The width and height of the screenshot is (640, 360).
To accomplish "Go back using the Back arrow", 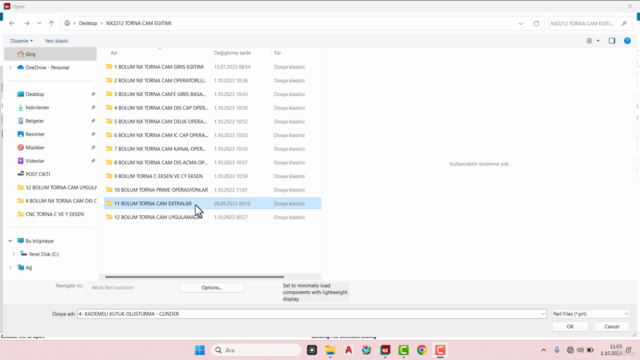I will coord(12,23).
